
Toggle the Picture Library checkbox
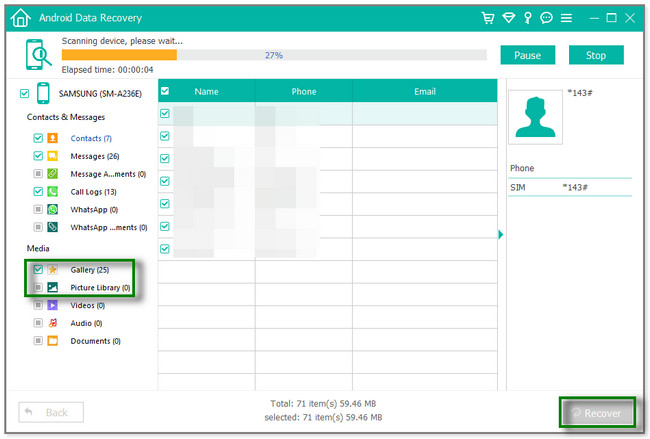(38, 287)
